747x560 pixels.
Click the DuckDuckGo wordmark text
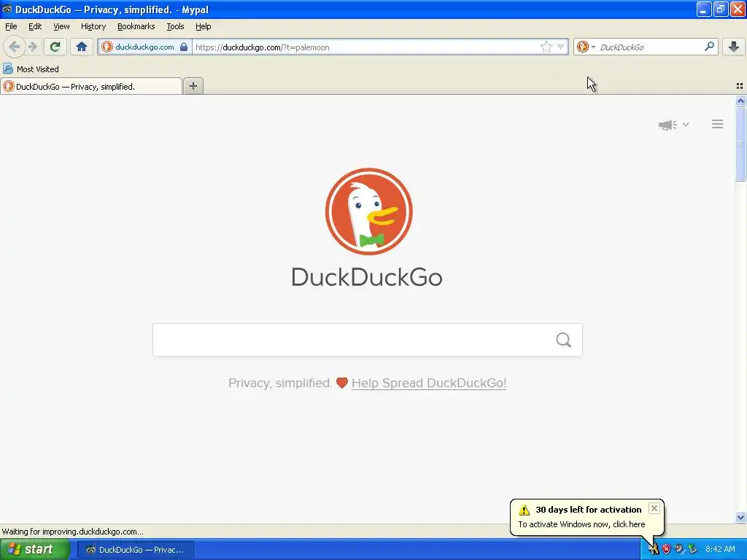(x=367, y=276)
